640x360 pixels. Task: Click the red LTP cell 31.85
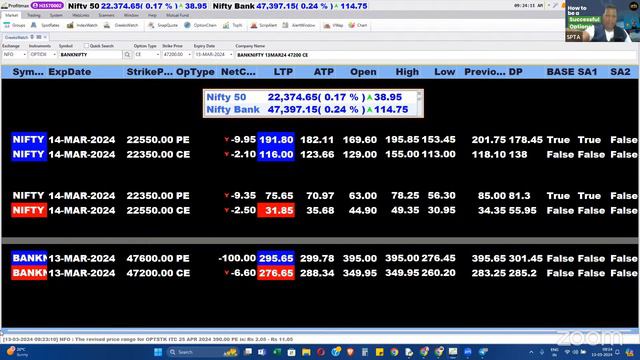[x=276, y=210]
